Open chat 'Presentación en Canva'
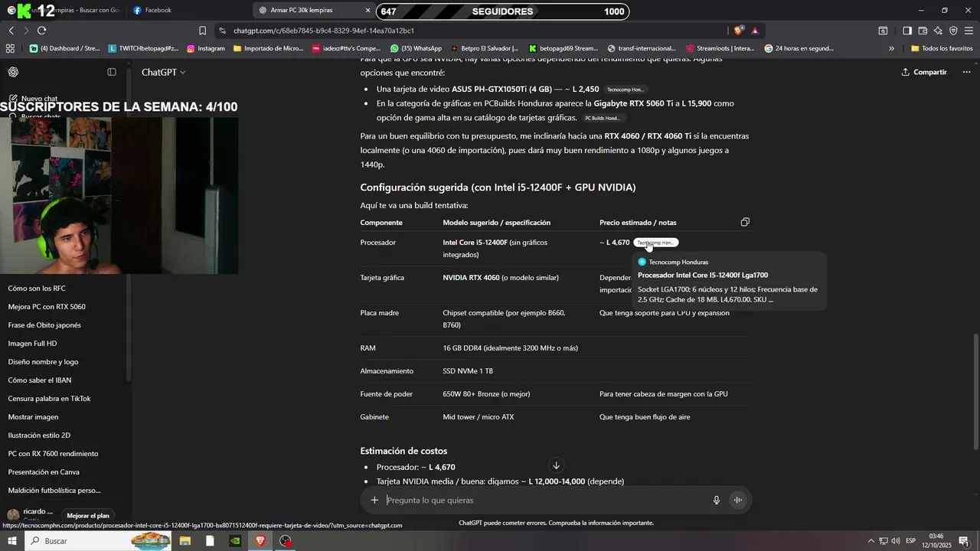 point(44,472)
